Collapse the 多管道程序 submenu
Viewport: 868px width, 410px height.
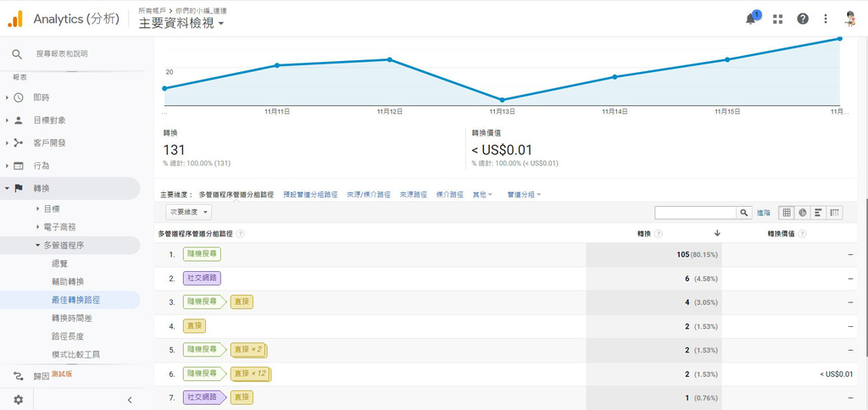point(37,245)
